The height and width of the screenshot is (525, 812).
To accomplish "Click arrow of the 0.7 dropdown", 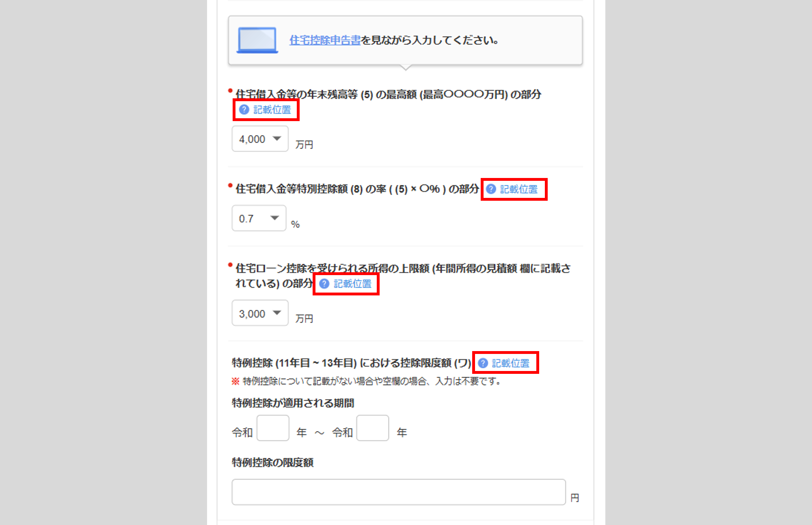I will coord(275,218).
